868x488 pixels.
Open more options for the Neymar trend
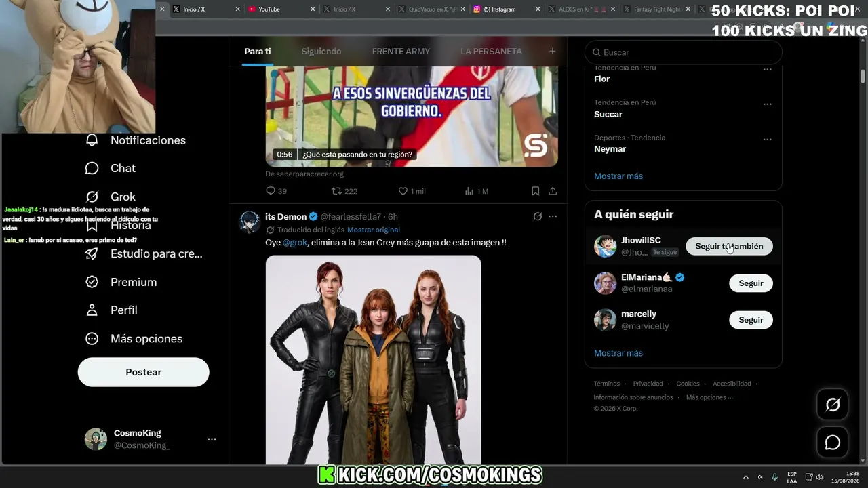768,140
